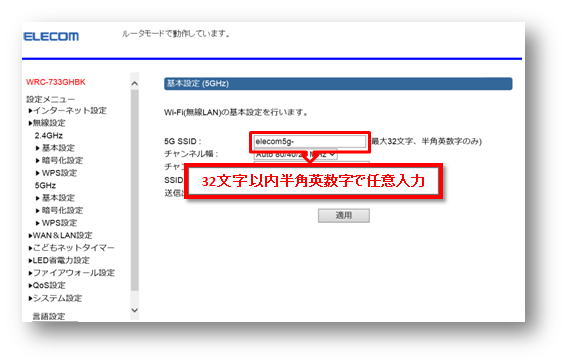
Task: Click the 2.4GHz section label
Action: click(x=49, y=136)
